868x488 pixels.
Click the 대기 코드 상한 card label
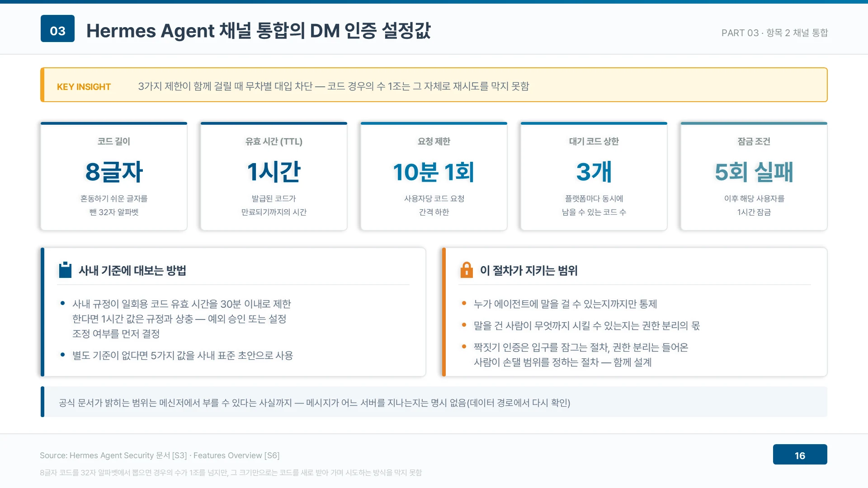click(x=594, y=141)
